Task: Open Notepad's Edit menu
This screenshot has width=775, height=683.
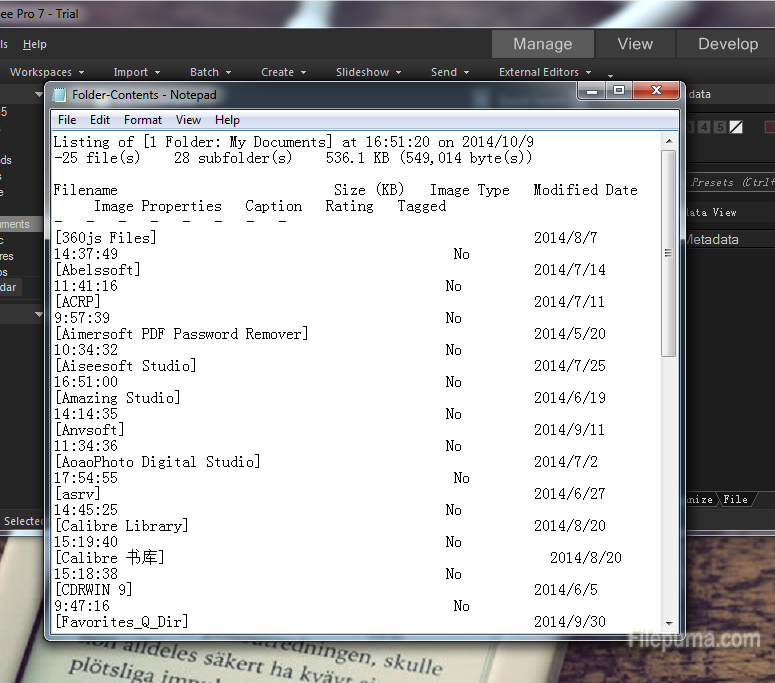Action: (100, 120)
